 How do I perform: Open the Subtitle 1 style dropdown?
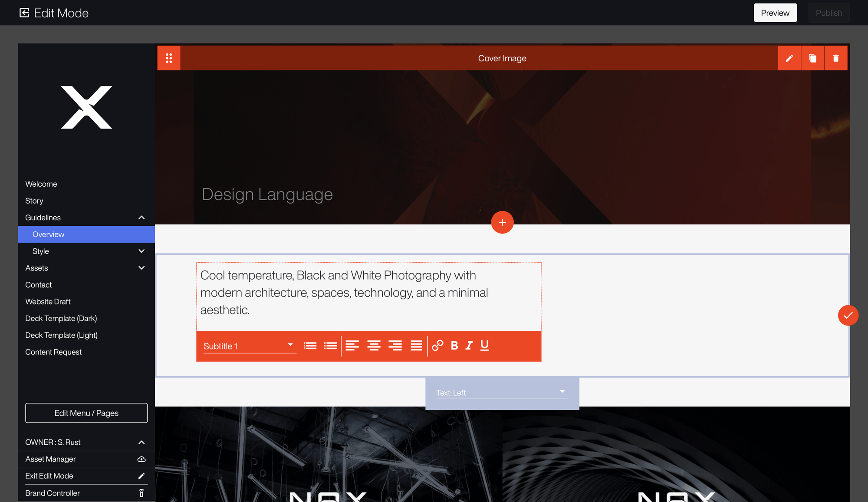[x=250, y=346]
